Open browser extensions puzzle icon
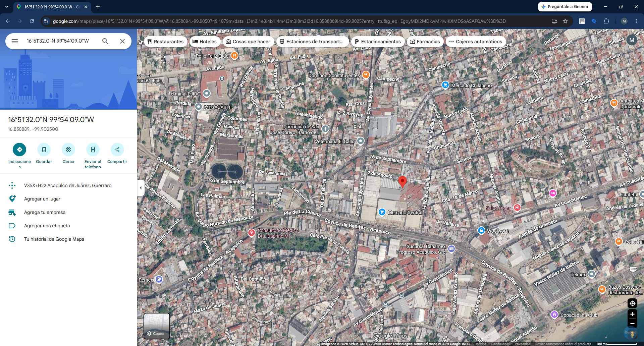Viewport: 644px width, 346px height. pyautogui.click(x=606, y=21)
